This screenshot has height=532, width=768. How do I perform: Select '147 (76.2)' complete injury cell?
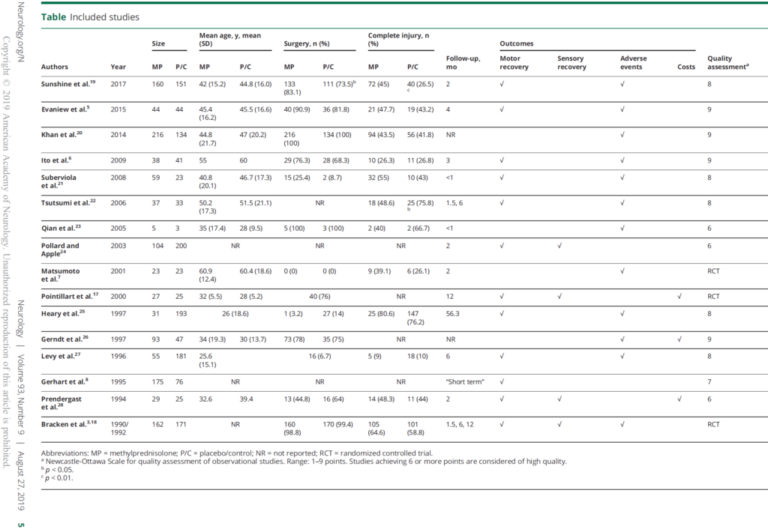[x=415, y=318]
